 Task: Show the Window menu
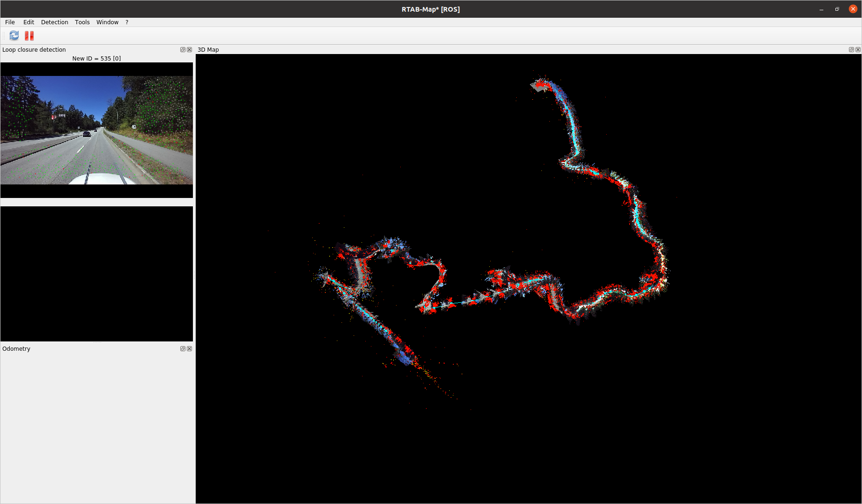coord(107,22)
